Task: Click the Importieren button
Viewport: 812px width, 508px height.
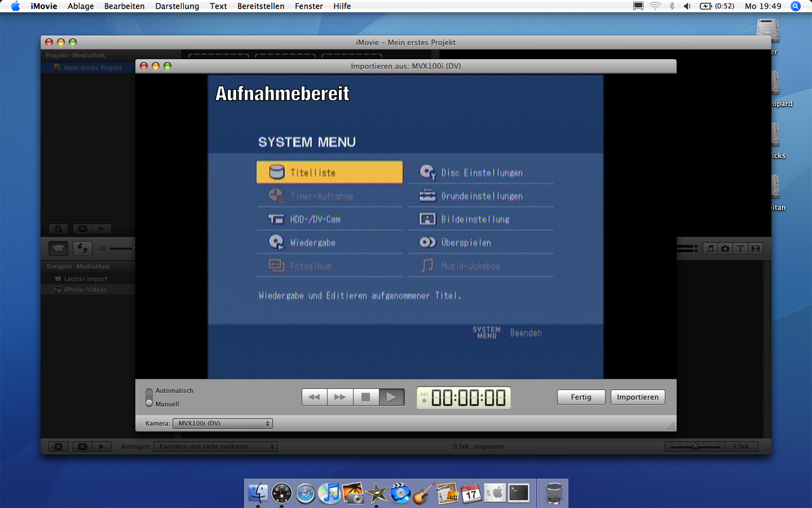Action: point(638,397)
